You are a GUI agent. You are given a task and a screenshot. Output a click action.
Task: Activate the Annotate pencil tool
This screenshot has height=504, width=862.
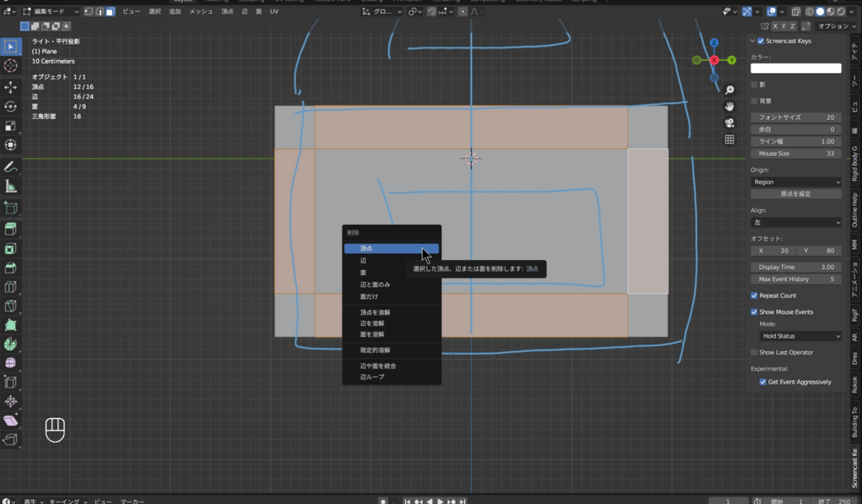[x=11, y=167]
